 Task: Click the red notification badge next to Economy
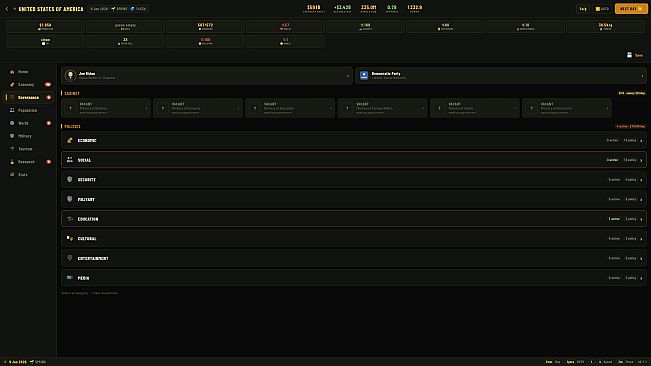tap(48, 85)
